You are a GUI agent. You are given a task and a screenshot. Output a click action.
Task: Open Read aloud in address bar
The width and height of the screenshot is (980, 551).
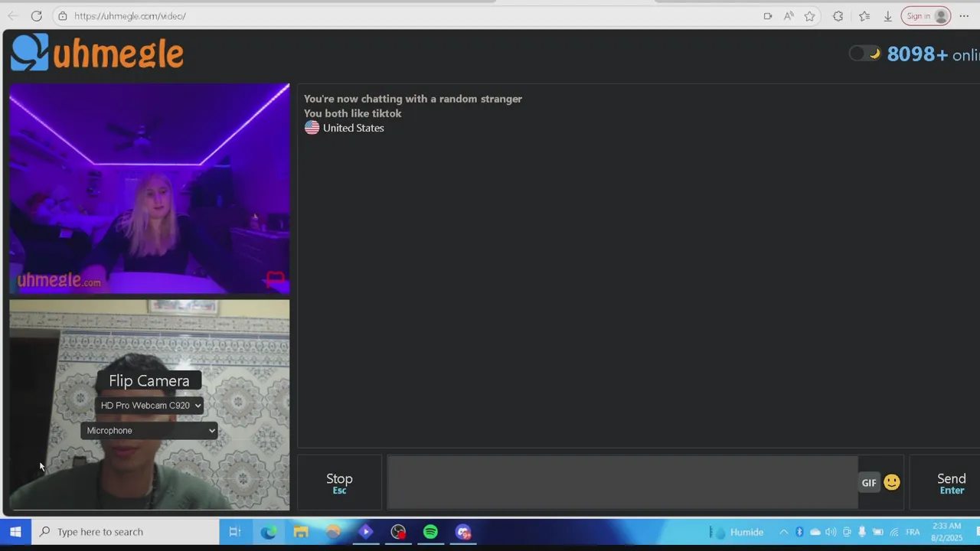789,16
